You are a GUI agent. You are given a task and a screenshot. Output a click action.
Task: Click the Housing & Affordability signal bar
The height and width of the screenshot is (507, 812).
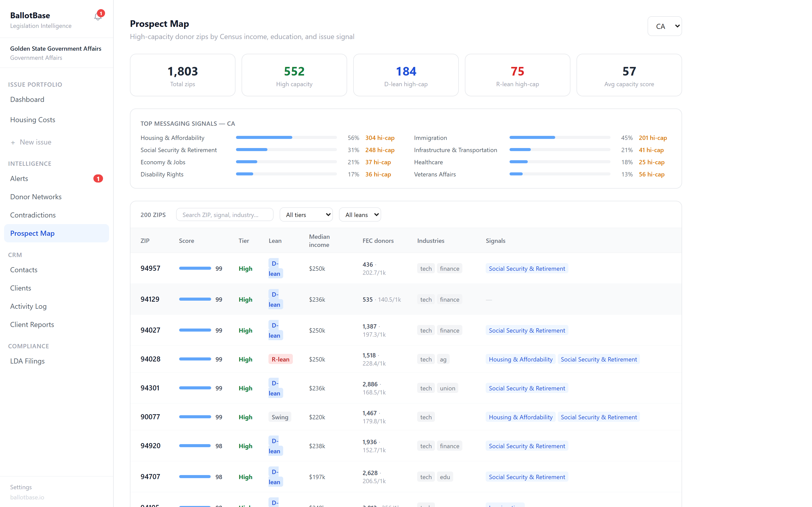(286, 137)
